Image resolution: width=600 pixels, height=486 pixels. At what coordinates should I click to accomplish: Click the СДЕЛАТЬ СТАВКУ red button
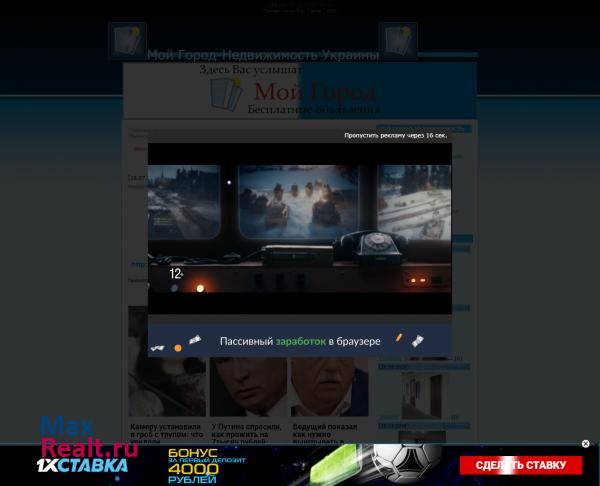click(521, 465)
